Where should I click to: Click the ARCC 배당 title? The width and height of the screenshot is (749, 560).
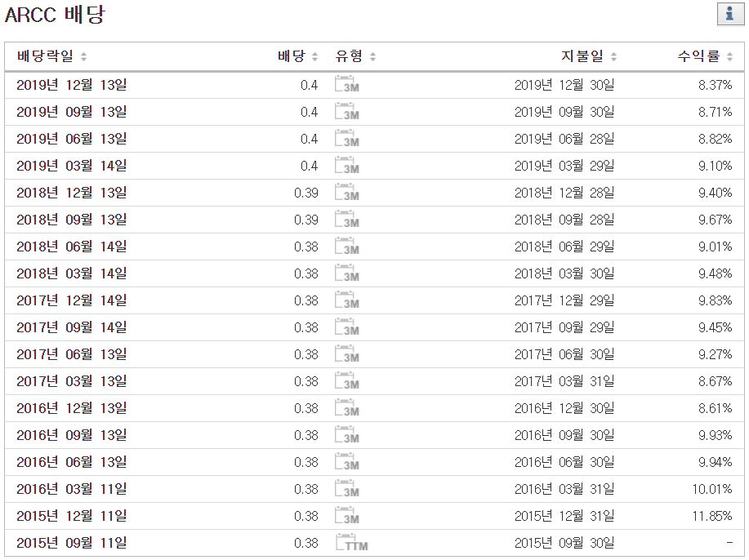point(55,15)
